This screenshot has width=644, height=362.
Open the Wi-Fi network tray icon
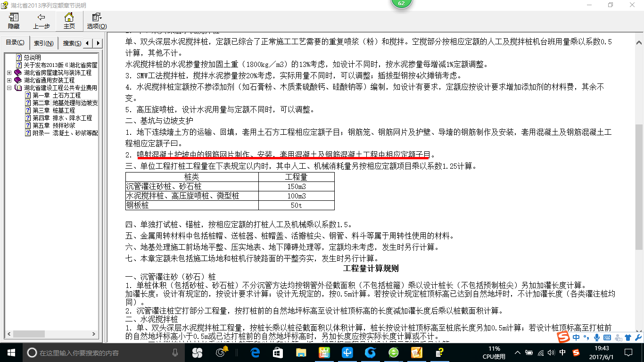pyautogui.click(x=540, y=353)
